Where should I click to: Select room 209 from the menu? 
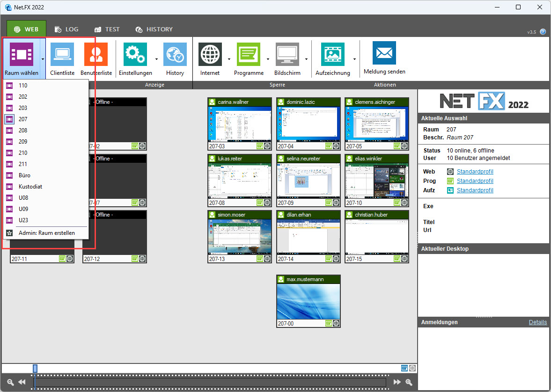click(x=46, y=142)
